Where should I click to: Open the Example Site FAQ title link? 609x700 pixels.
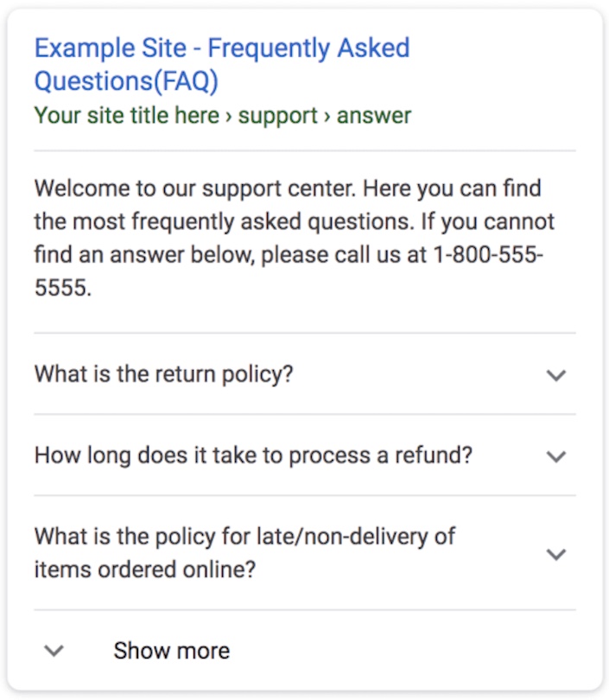tap(221, 64)
